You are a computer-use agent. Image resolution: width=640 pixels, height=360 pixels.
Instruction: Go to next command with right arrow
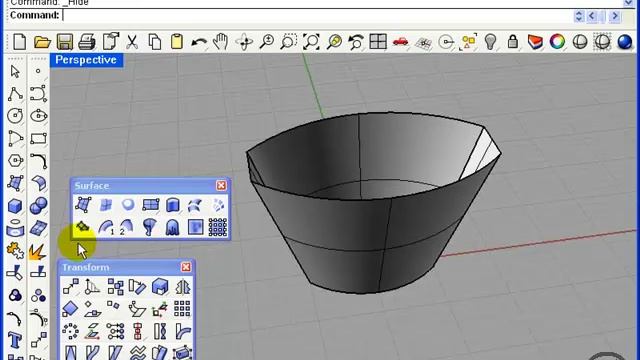coord(615,16)
